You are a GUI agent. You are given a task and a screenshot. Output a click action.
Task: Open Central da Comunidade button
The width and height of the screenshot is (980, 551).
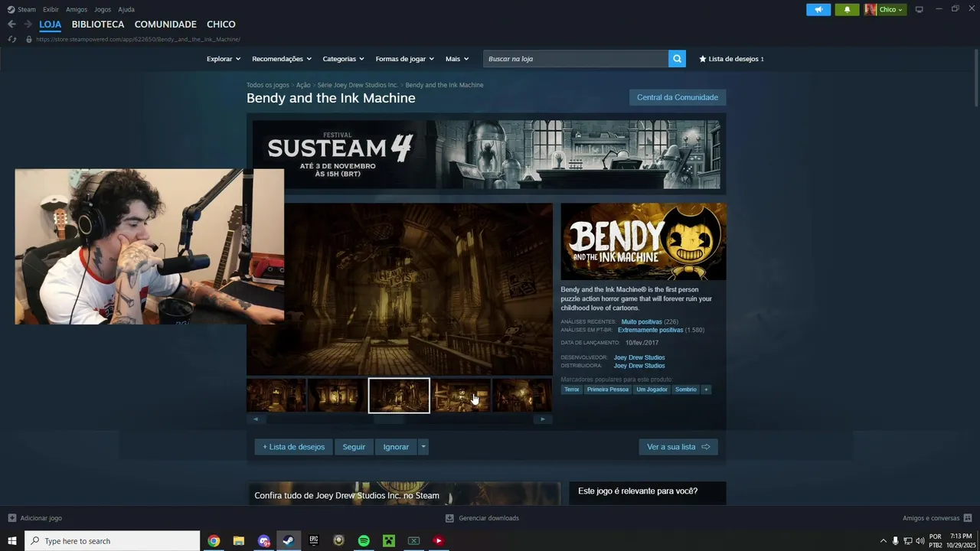[678, 97]
